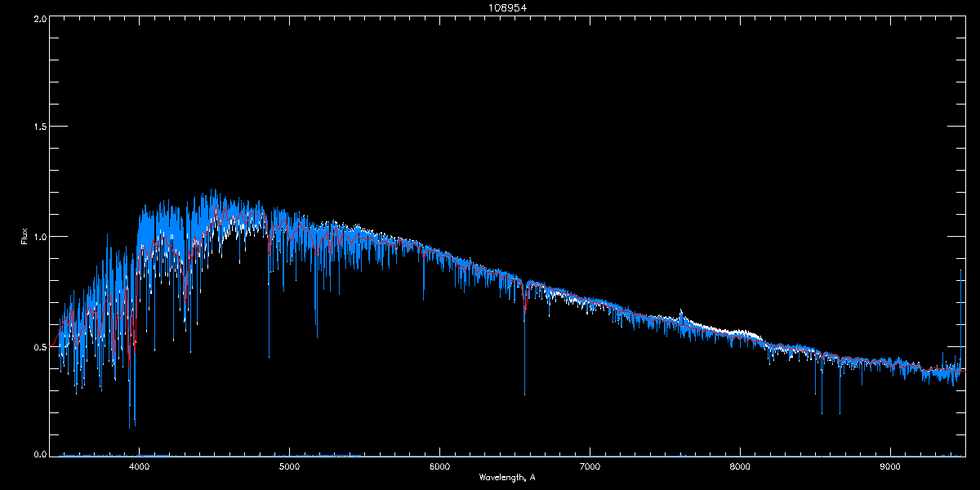Click bottom of deep absorption line near 6560
980x490 pixels.
click(x=524, y=392)
